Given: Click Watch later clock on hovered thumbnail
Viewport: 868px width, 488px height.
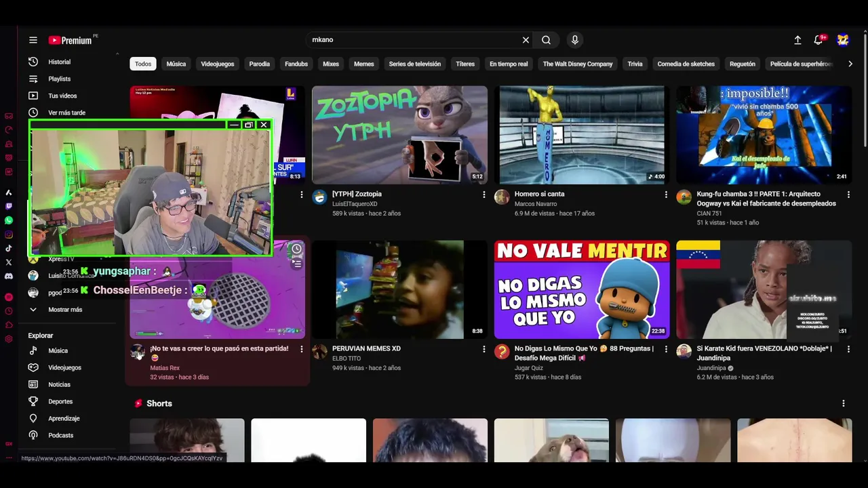Looking at the screenshot, I should (x=296, y=249).
